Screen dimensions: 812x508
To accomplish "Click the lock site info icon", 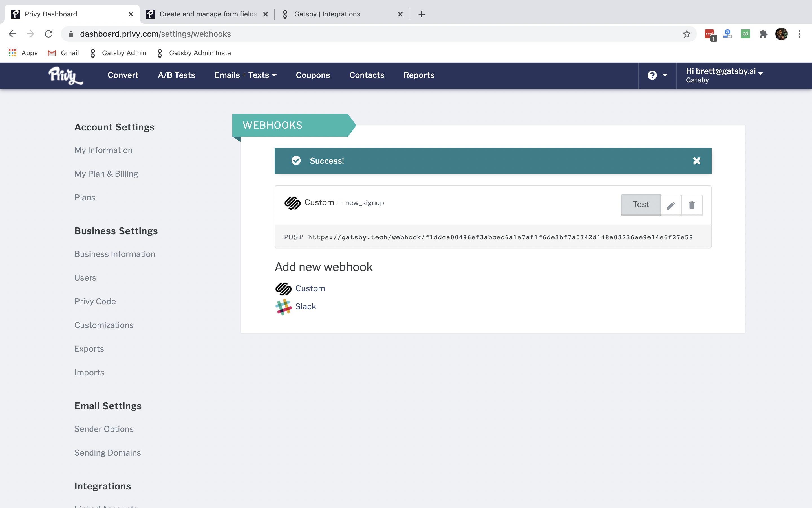I will click(x=71, y=34).
